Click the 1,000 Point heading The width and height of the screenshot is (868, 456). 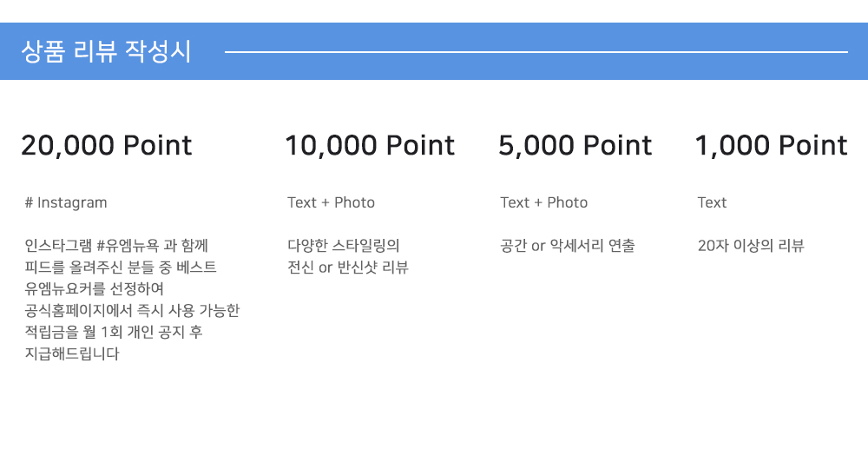771,145
